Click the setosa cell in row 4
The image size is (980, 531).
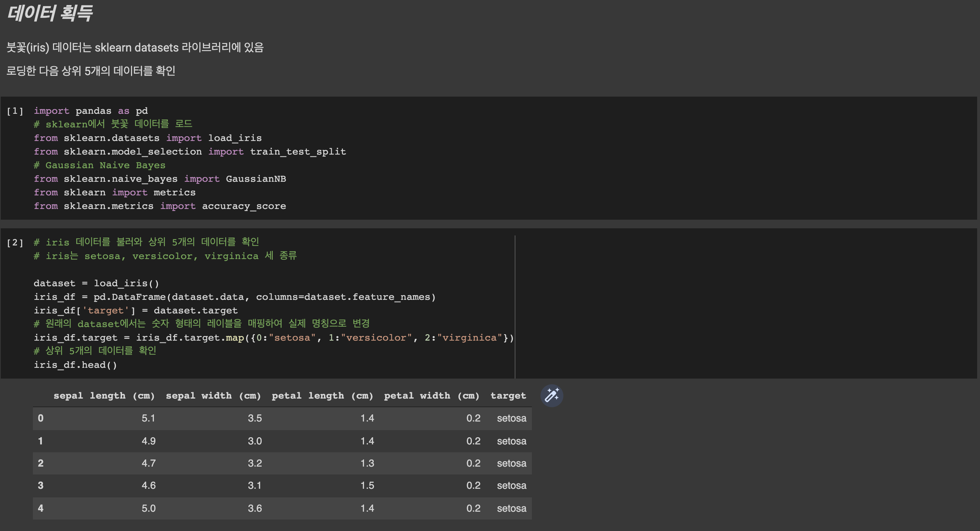[511, 508]
